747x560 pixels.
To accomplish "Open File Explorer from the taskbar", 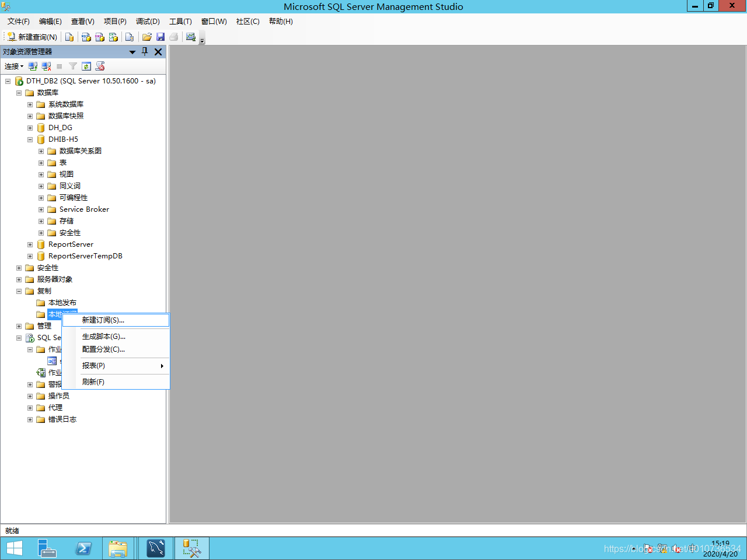I will point(118,548).
